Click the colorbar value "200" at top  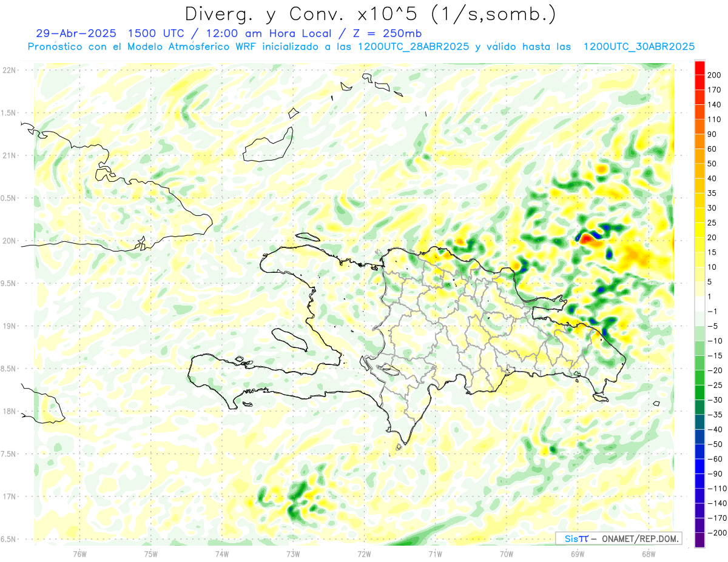(714, 75)
